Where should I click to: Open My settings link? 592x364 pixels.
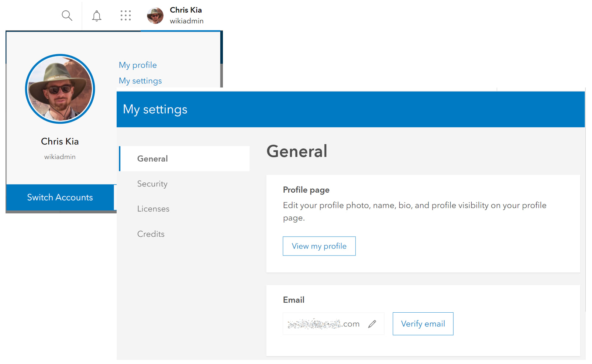point(140,80)
